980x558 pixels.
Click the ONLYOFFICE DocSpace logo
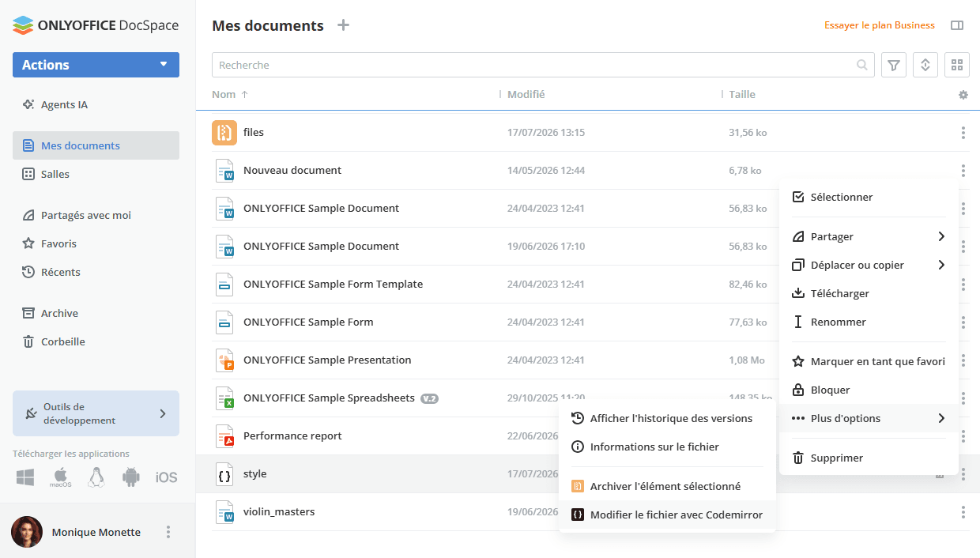96,25
